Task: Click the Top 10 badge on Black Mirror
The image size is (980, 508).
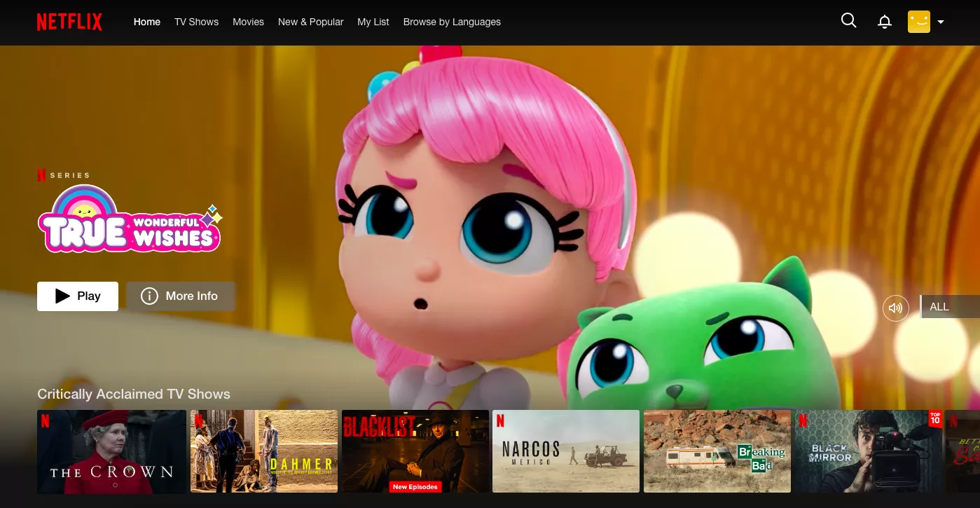Action: coord(935,418)
